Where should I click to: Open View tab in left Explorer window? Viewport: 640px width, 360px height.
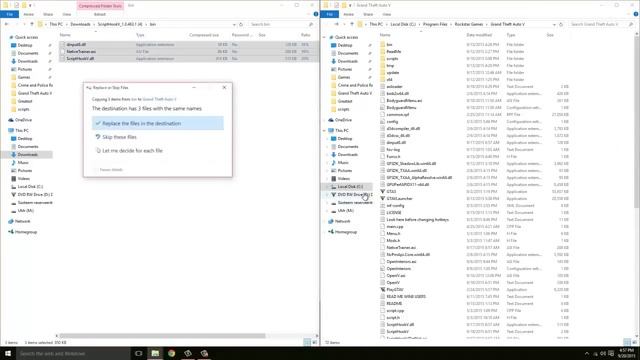[x=67, y=14]
